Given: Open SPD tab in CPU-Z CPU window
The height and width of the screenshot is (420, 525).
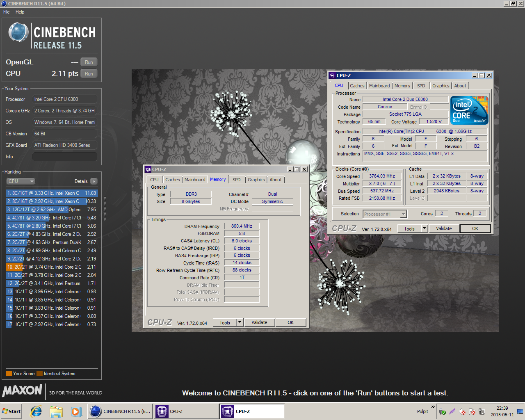Looking at the screenshot, I should pos(421,86).
